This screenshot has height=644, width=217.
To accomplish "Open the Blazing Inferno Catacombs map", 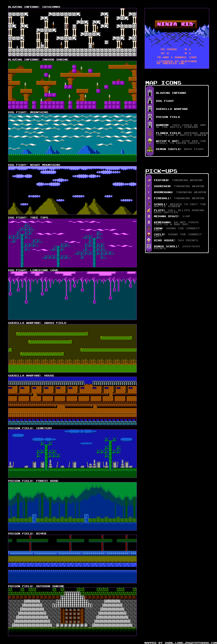I will click(72, 32).
